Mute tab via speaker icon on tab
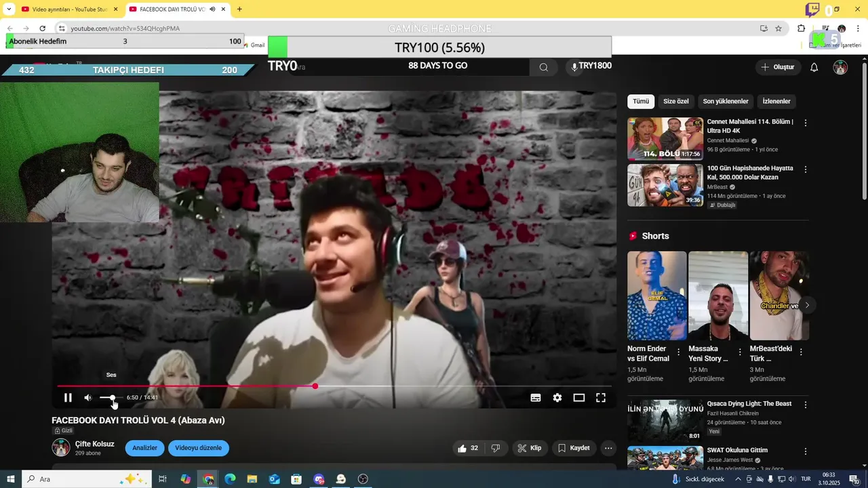Viewport: 868px width, 488px height. 212,9
